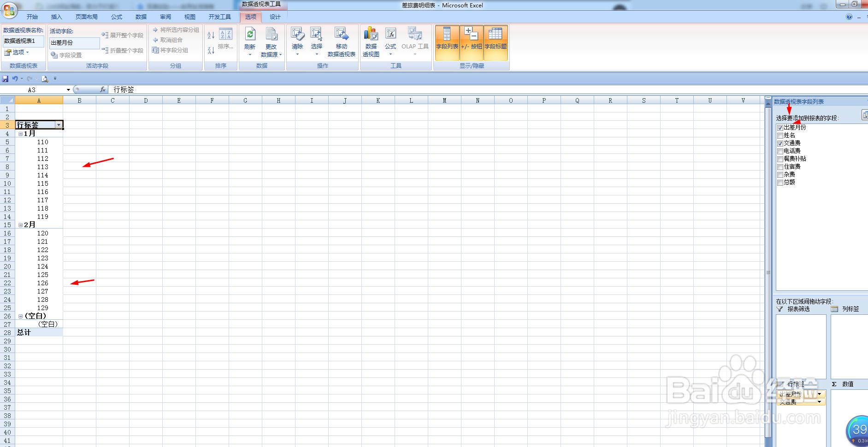The image size is (868, 447).
Task: Click Print Preview icon in quick access toolbar
Action: [x=45, y=79]
